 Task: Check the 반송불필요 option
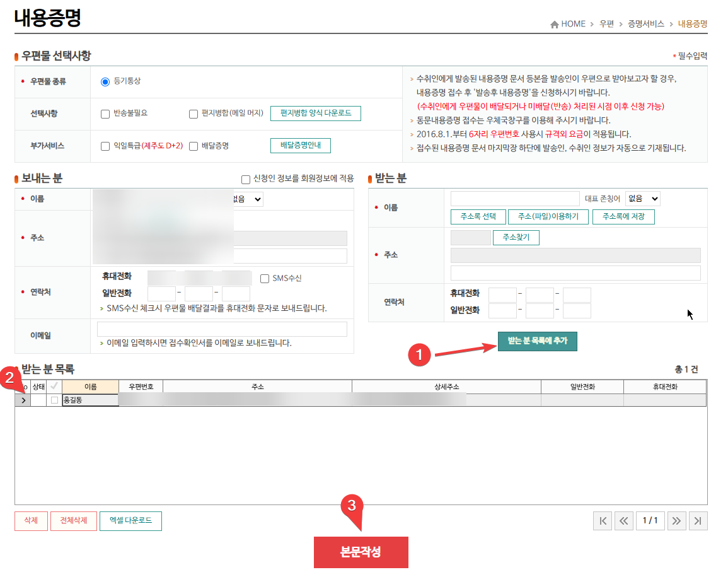coord(105,114)
